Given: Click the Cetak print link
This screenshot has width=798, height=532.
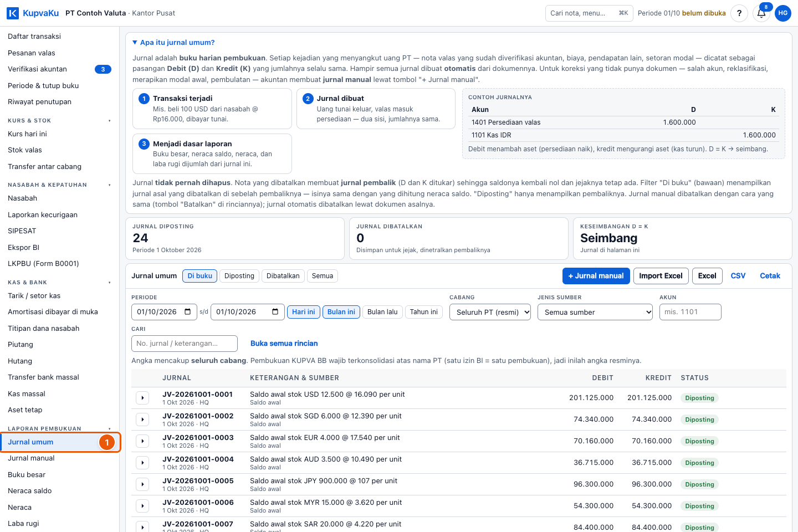Looking at the screenshot, I should point(770,276).
